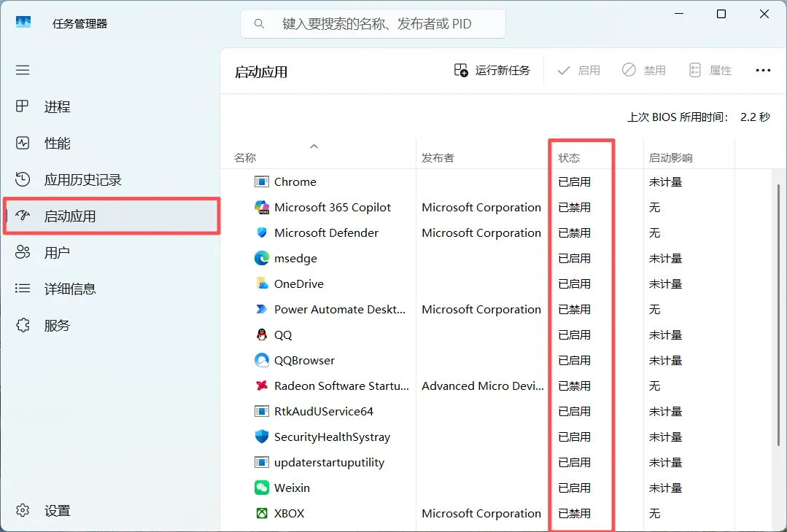Click the Microsoft Defender shield icon
The image size is (787, 532).
(x=262, y=232)
